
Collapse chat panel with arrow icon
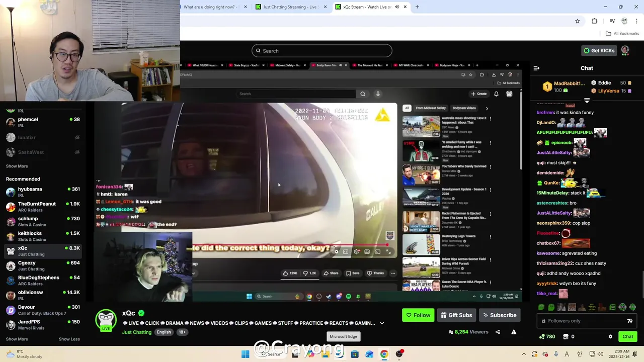point(536,68)
